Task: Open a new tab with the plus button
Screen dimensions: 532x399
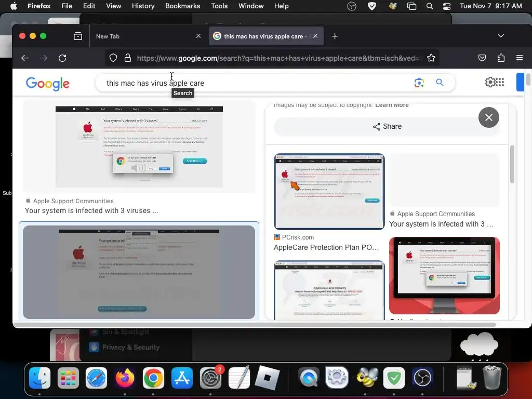Action: click(335, 36)
